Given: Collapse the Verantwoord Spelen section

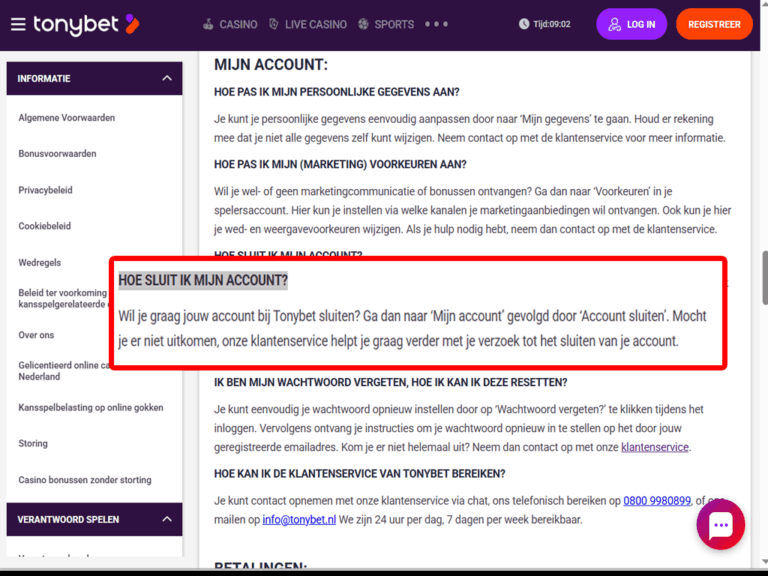Looking at the screenshot, I should (167, 519).
